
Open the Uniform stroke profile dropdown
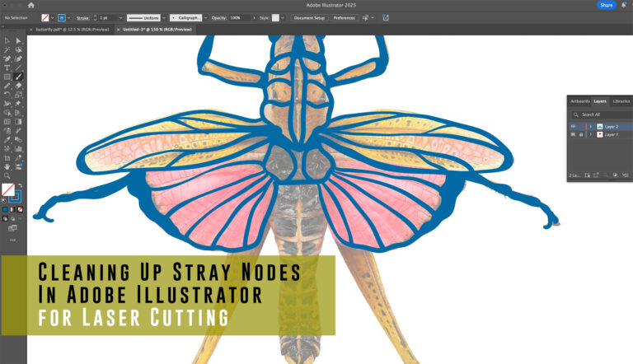(x=163, y=17)
